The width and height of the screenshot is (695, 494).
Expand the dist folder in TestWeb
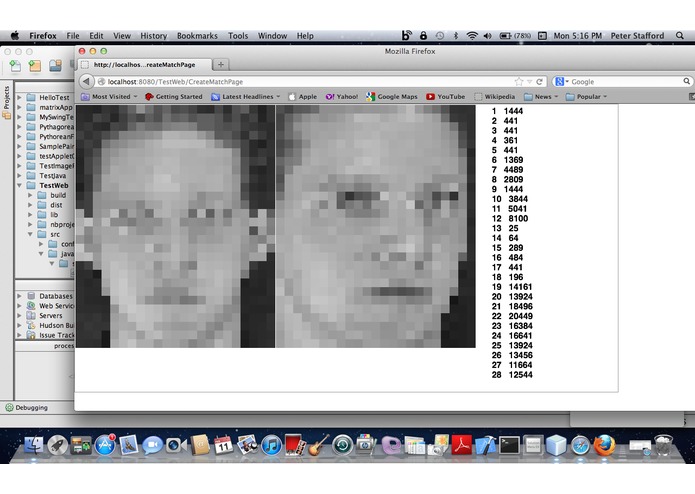(x=30, y=205)
